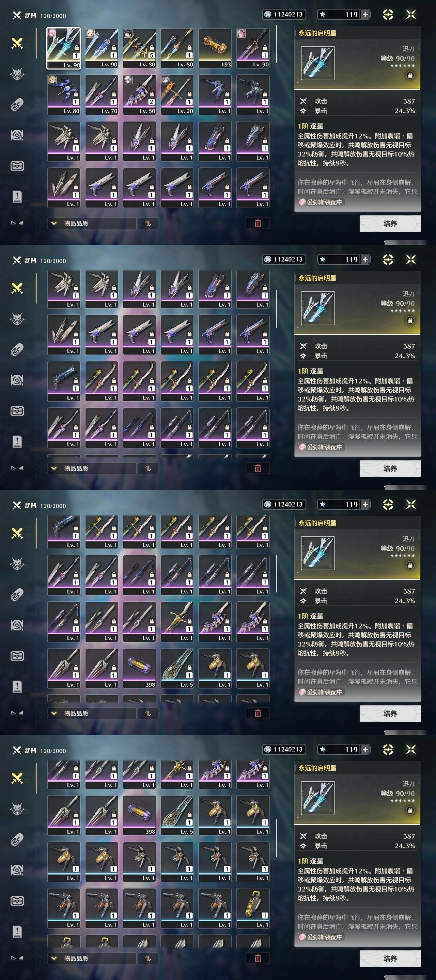The image size is (436, 980).
Task: Select the gold tube item labeled 193
Action: pyautogui.click(x=215, y=48)
